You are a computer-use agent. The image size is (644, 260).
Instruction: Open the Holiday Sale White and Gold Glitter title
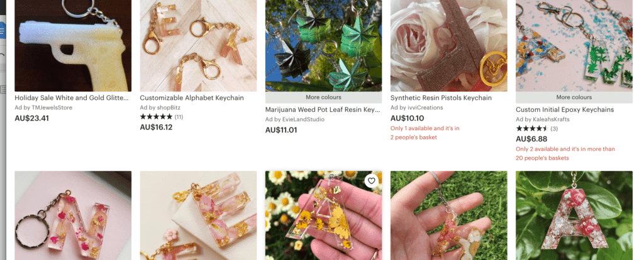point(72,98)
